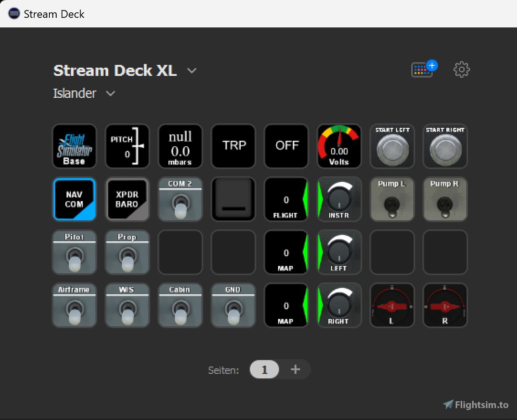The width and height of the screenshot is (517, 420).
Task: Click the START LEFT engine key
Action: click(392, 146)
